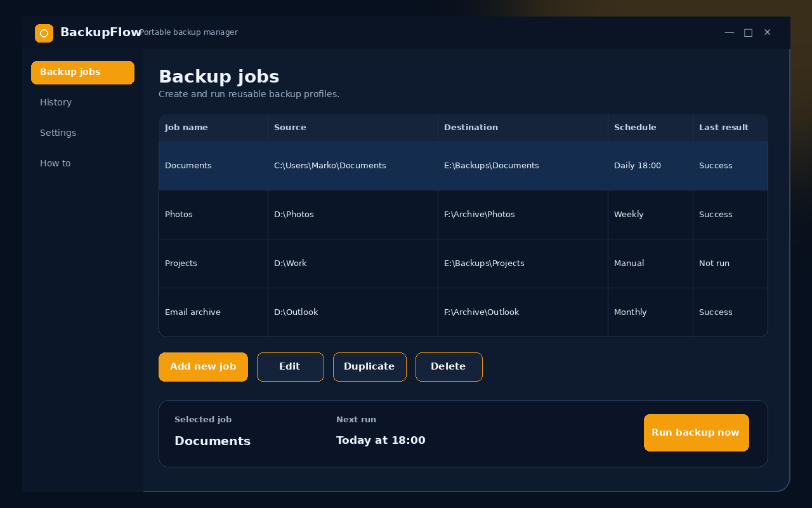This screenshot has width=812, height=508.
Task: Click the Add new job button
Action: 203,367
